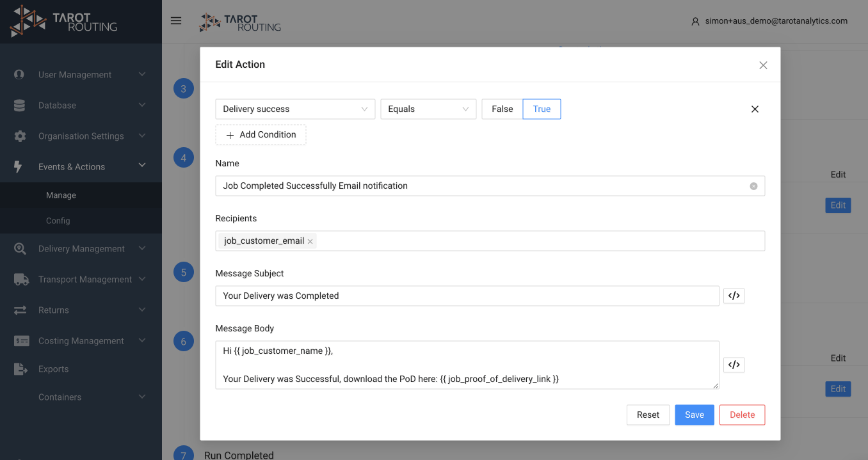Click into the Recipients field
The image size is (868, 460).
point(490,241)
